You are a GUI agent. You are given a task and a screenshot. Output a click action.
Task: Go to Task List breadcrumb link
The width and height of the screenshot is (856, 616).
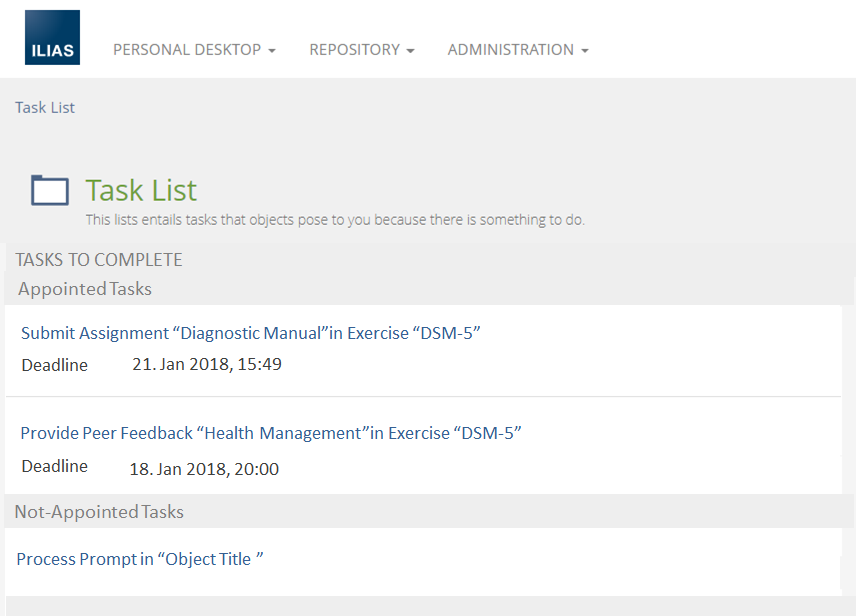(45, 107)
